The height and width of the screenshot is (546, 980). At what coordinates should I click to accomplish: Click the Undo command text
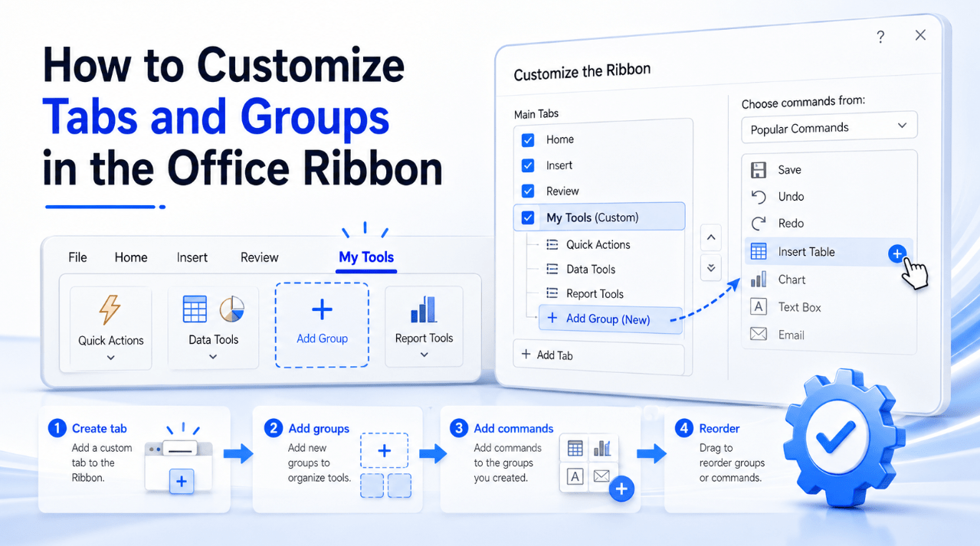[x=791, y=197]
